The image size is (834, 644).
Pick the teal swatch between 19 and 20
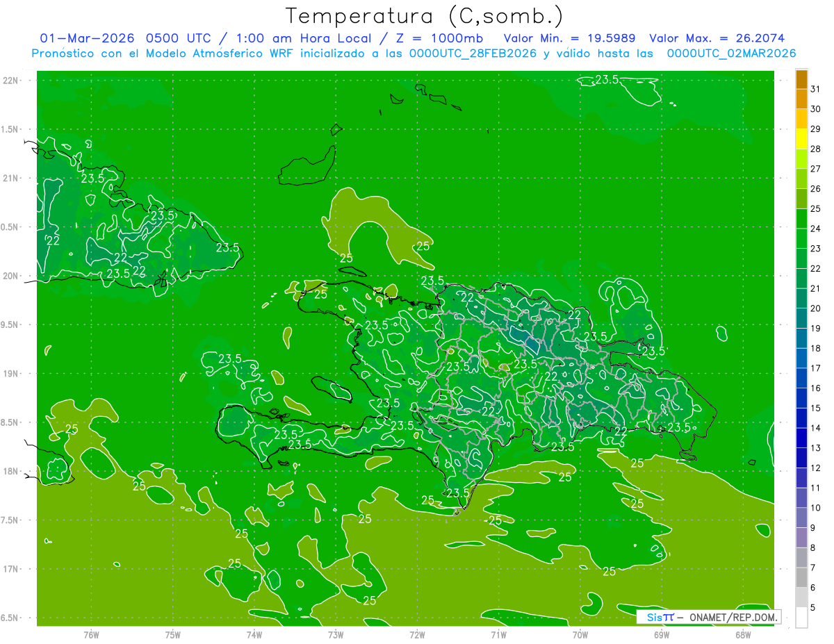tap(801, 319)
